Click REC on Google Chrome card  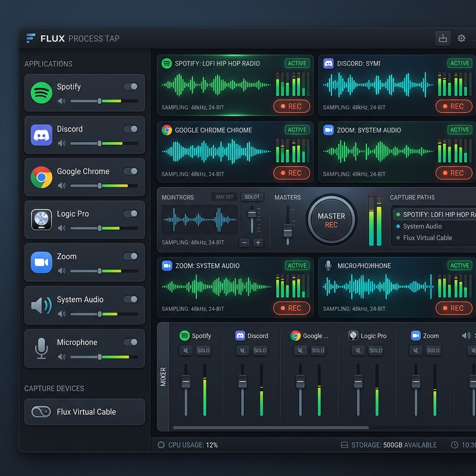tap(292, 173)
